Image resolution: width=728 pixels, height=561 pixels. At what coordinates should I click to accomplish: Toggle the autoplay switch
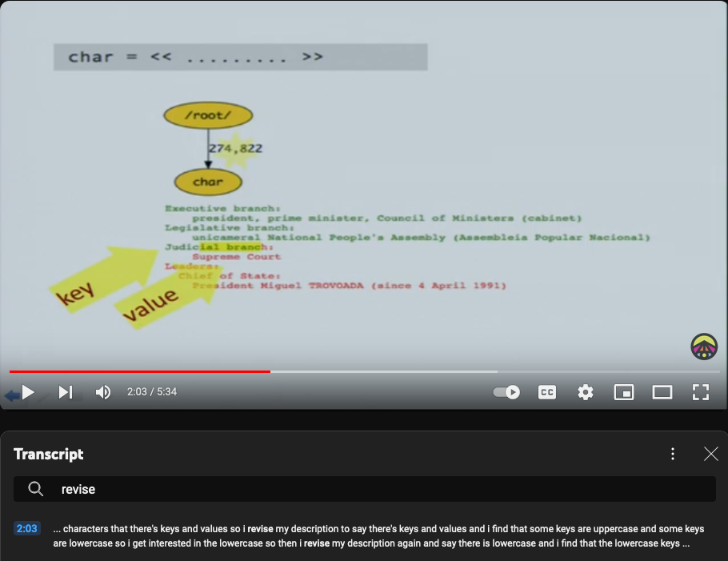(506, 392)
